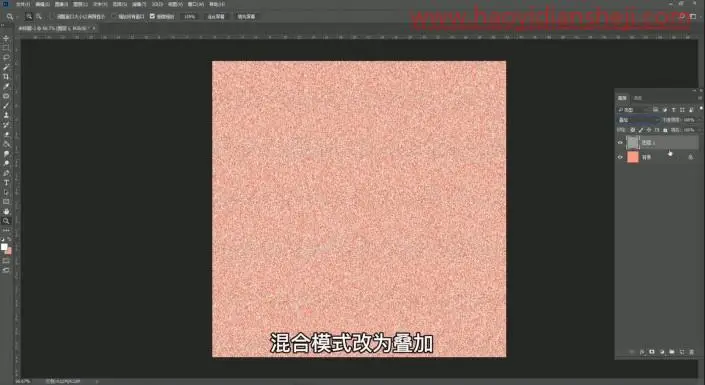Close the document tab

pos(94,28)
